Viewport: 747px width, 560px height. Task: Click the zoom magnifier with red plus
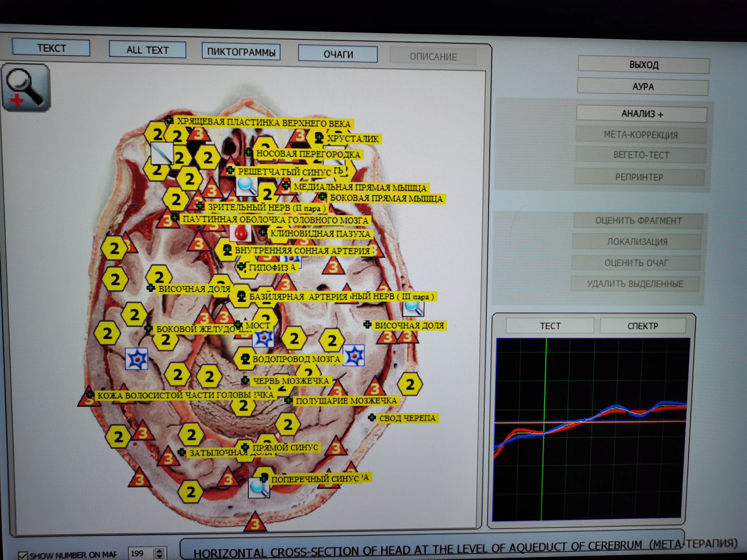[x=26, y=87]
